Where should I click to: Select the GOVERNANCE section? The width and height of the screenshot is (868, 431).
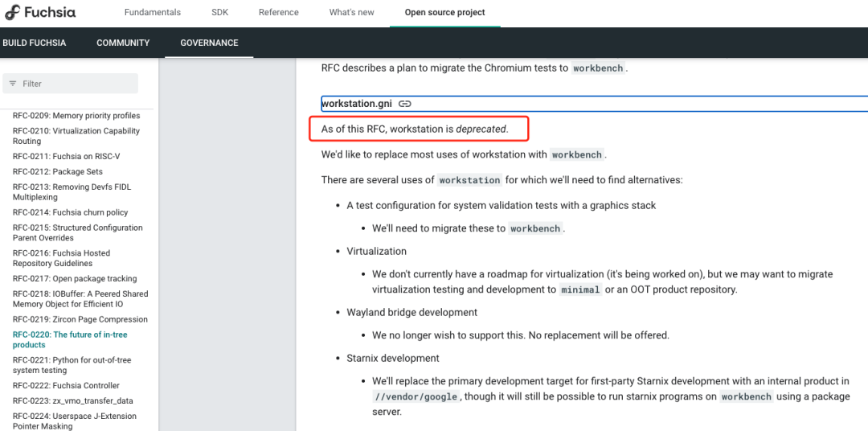coord(209,43)
